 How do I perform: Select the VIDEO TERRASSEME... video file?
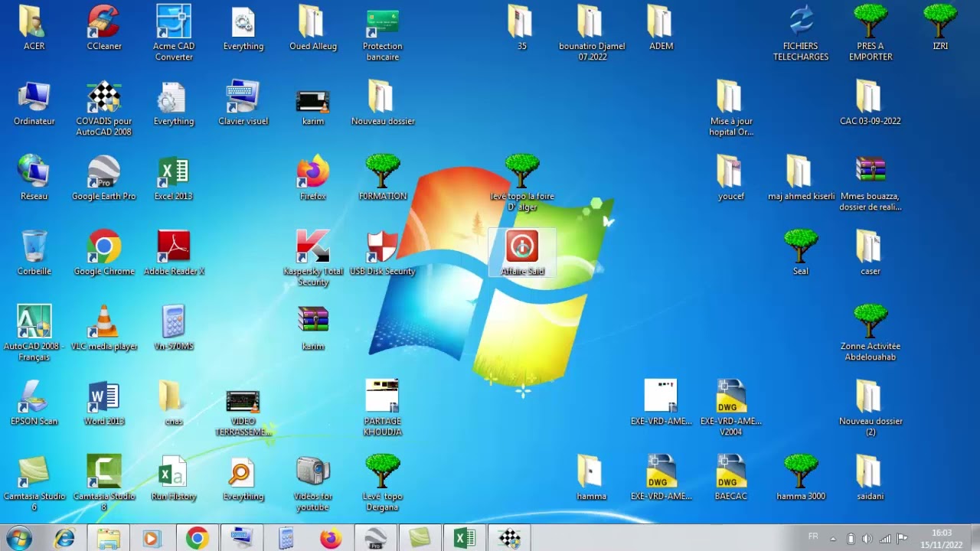243,414
